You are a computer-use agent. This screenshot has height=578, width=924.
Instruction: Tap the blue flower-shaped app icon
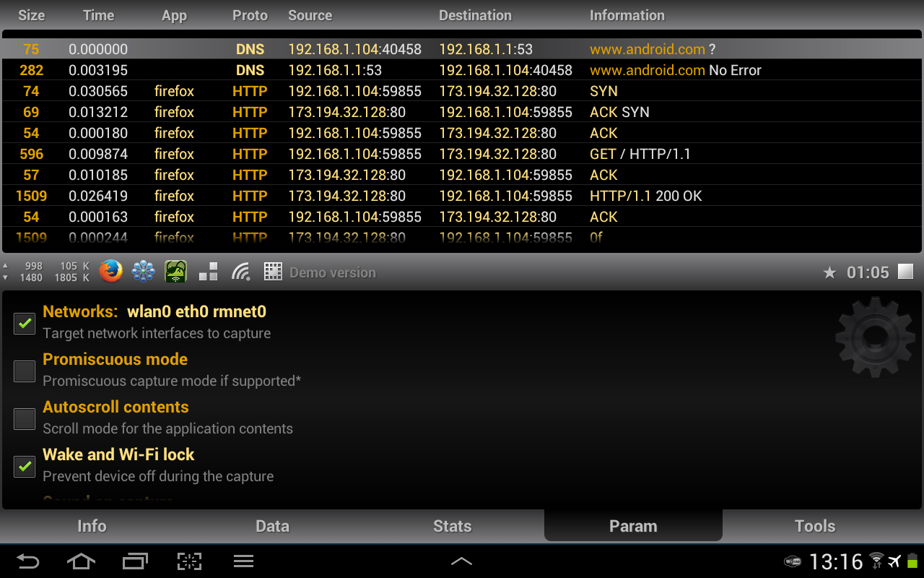(143, 272)
